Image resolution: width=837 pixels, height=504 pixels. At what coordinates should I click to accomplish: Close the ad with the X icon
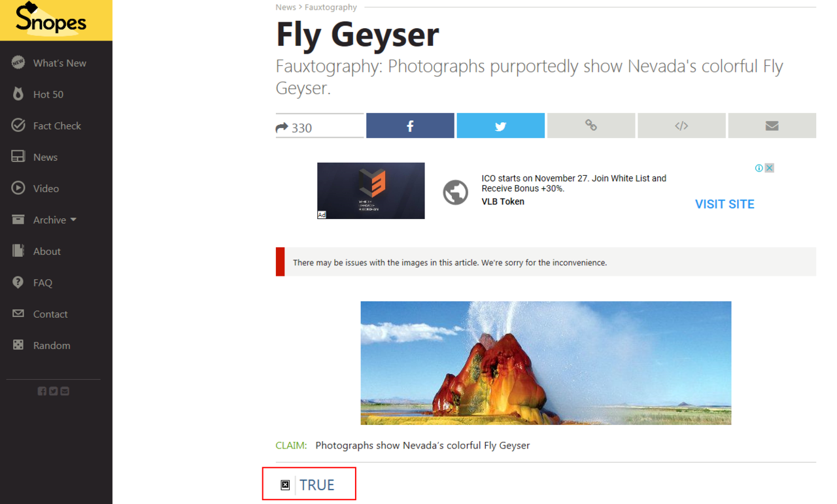pyautogui.click(x=770, y=168)
